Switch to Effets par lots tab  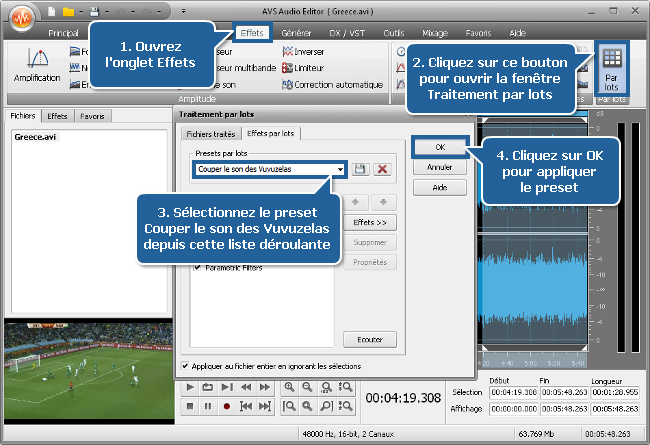tap(270, 133)
